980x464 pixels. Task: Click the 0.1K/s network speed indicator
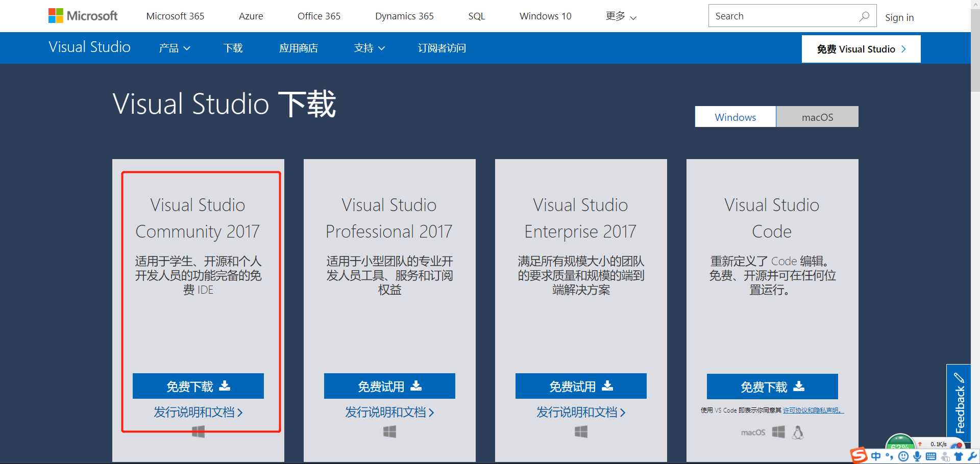tap(938, 444)
